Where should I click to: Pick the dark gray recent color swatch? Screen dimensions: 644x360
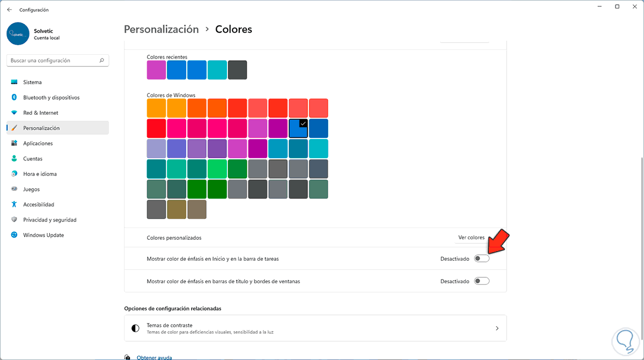[x=237, y=70]
